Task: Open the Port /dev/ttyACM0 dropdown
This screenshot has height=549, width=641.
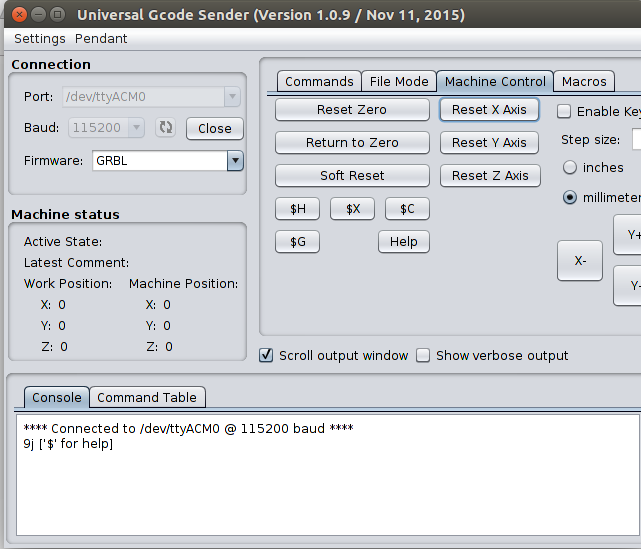Action: point(232,96)
